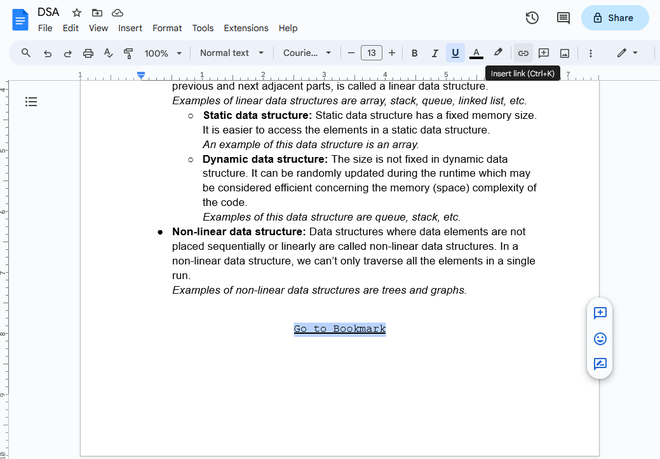The width and height of the screenshot is (660, 459).
Task: Decrease font size with minus button
Action: [x=351, y=53]
